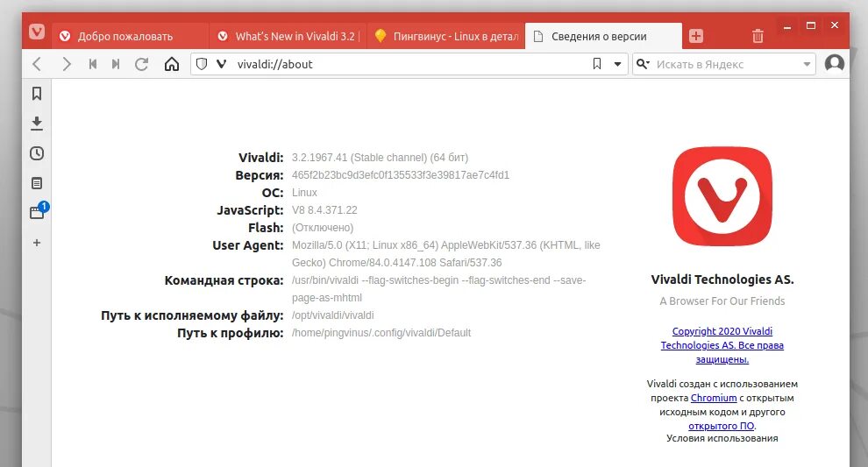Open the открытого ПО link

tap(722, 426)
